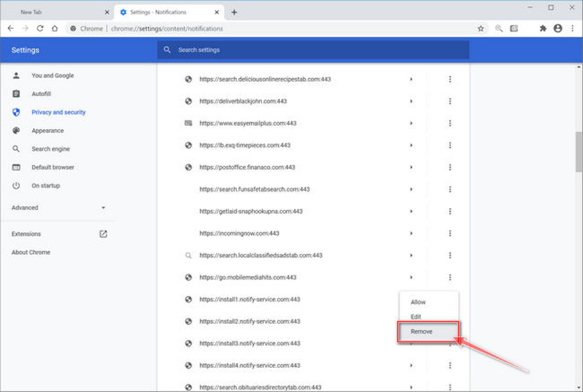The height and width of the screenshot is (392, 583).
Task: Click the browser reload icon
Action: click(40, 28)
